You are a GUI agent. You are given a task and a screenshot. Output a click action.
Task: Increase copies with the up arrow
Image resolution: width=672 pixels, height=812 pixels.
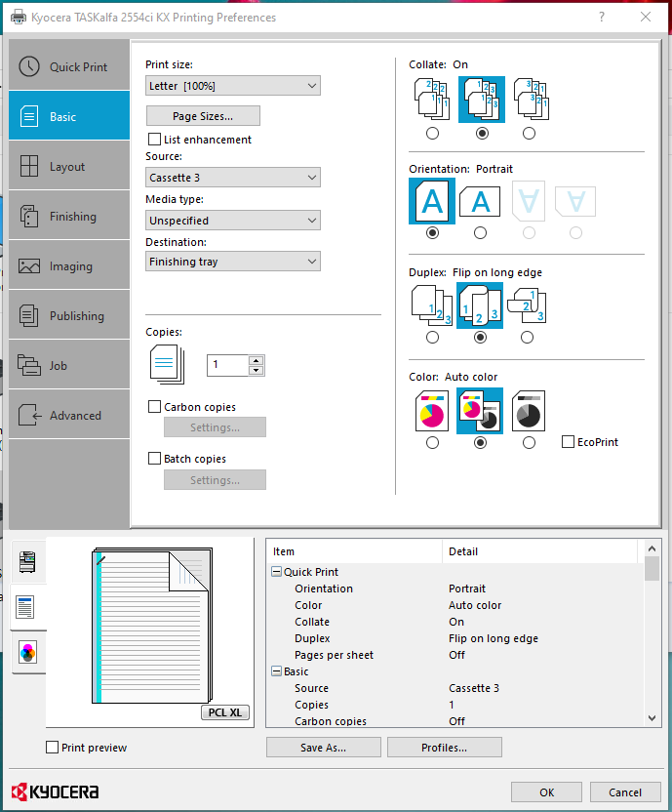[x=257, y=360]
